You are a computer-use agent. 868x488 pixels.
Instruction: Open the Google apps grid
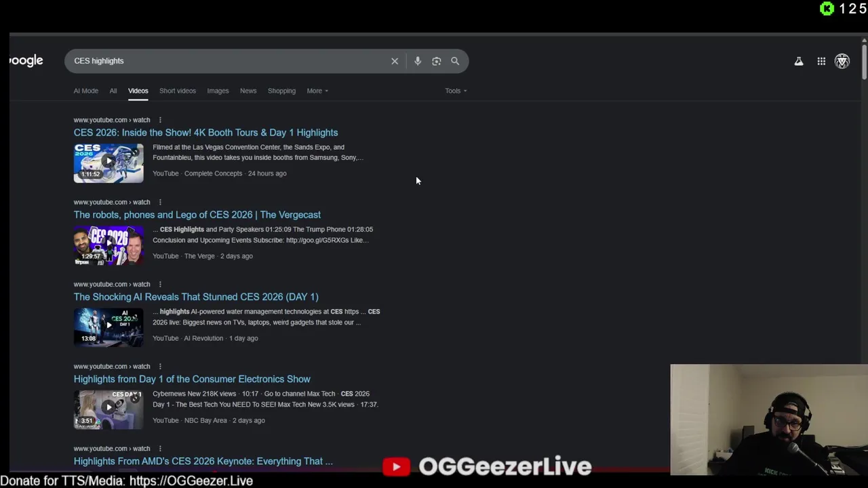pos(821,61)
